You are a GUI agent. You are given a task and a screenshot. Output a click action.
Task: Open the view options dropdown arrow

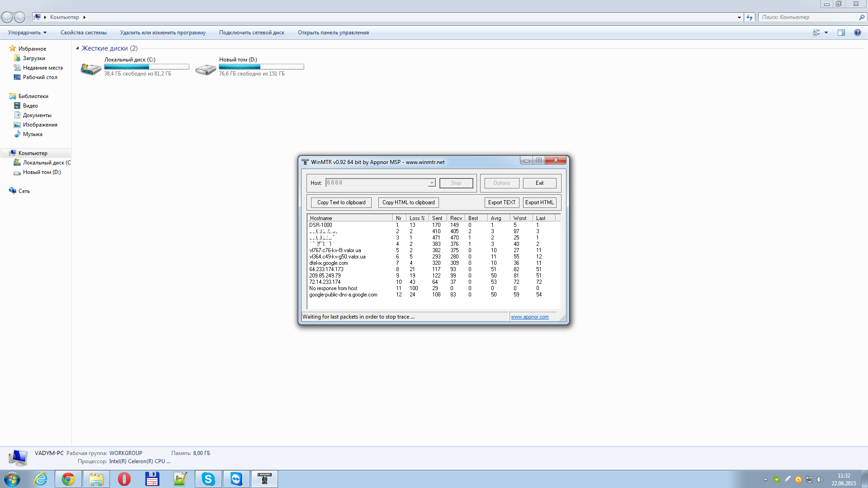click(826, 33)
